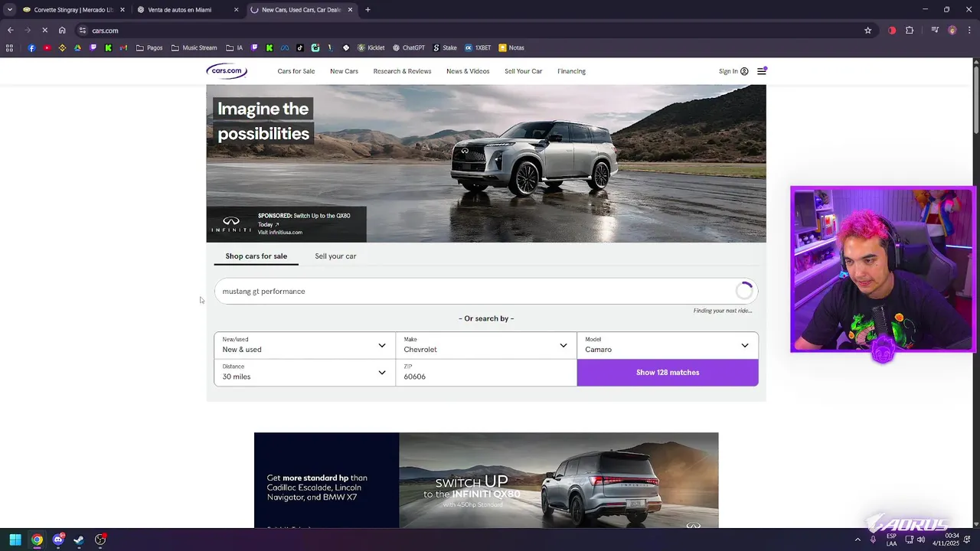The width and height of the screenshot is (980, 551).
Task: Open Discord from the taskbar
Action: (x=58, y=540)
